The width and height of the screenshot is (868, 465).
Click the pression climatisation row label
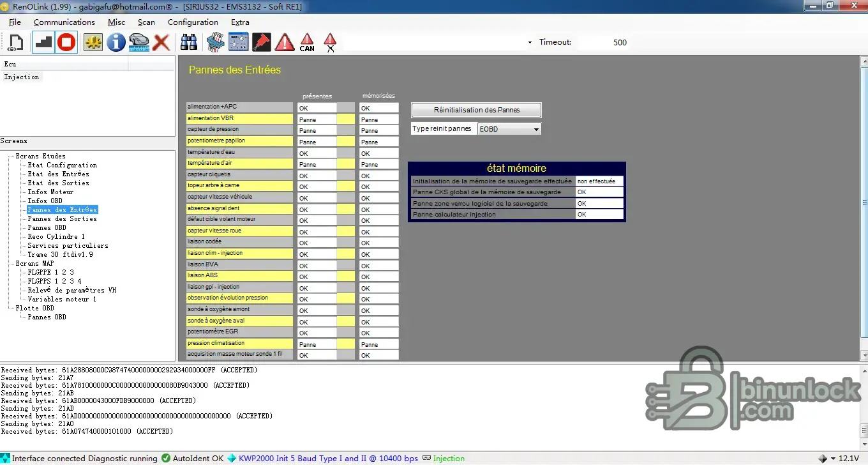239,343
